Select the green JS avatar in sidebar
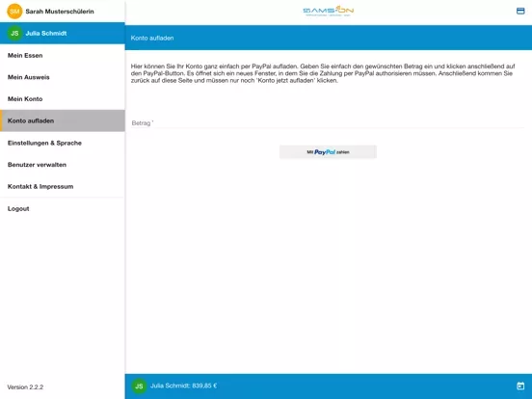 pos(14,33)
